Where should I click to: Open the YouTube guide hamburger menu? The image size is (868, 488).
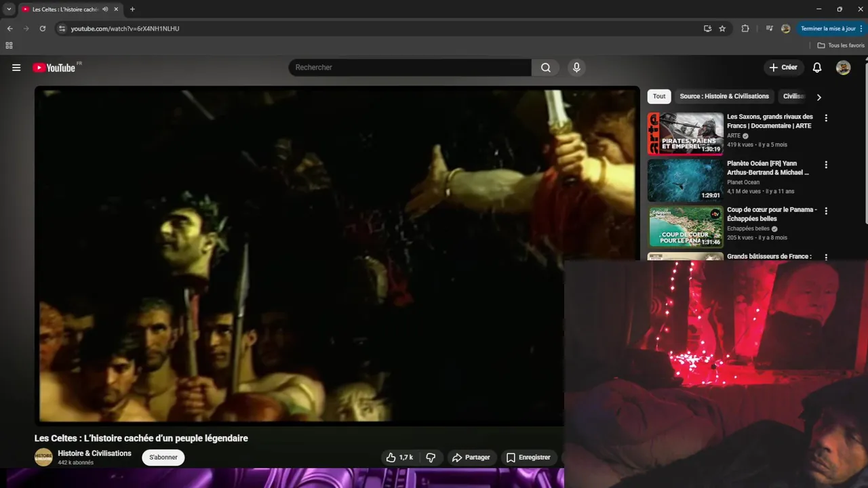(16, 67)
